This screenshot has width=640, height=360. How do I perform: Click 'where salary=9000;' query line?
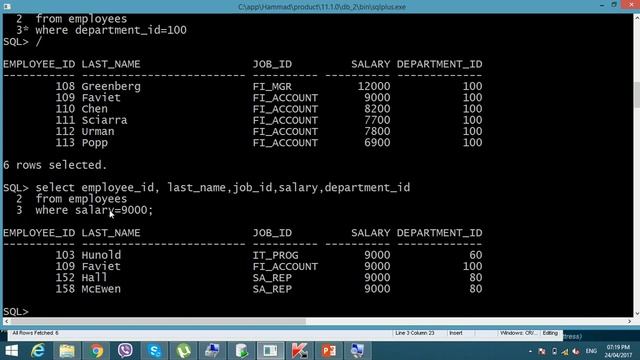pos(94,210)
